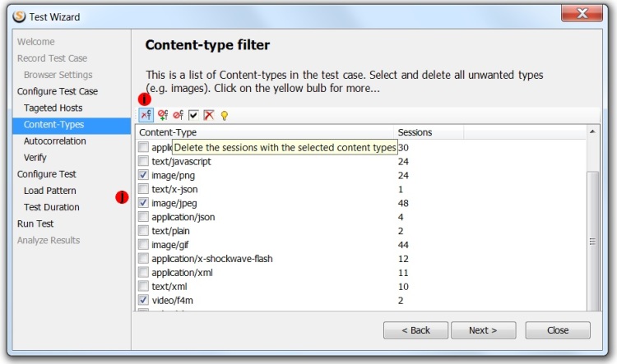
Task: Uncheck the video/f4m checkbox
Action: [143, 300]
